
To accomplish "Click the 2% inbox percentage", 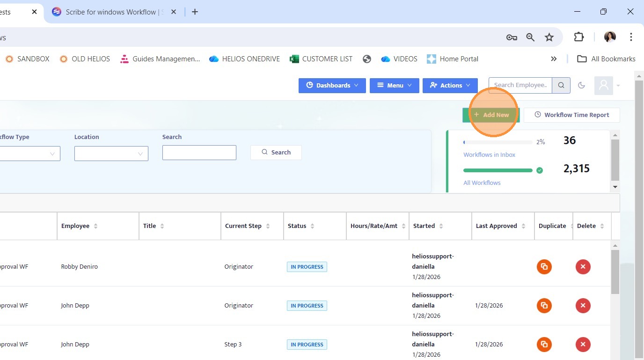I will pos(541,142).
